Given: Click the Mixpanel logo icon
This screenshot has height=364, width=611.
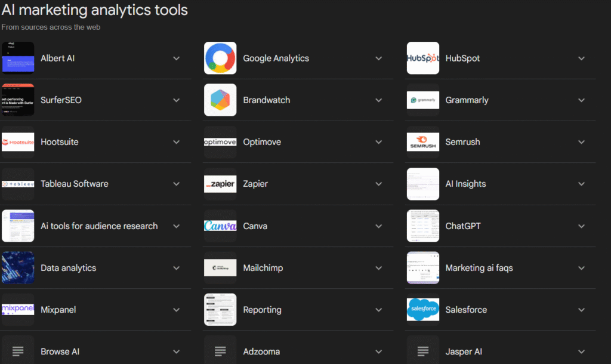Looking at the screenshot, I should pos(18,310).
